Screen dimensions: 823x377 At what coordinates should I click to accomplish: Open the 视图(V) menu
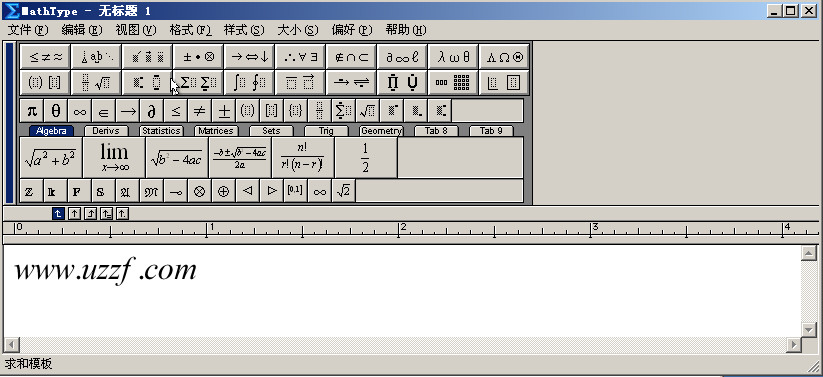136,30
